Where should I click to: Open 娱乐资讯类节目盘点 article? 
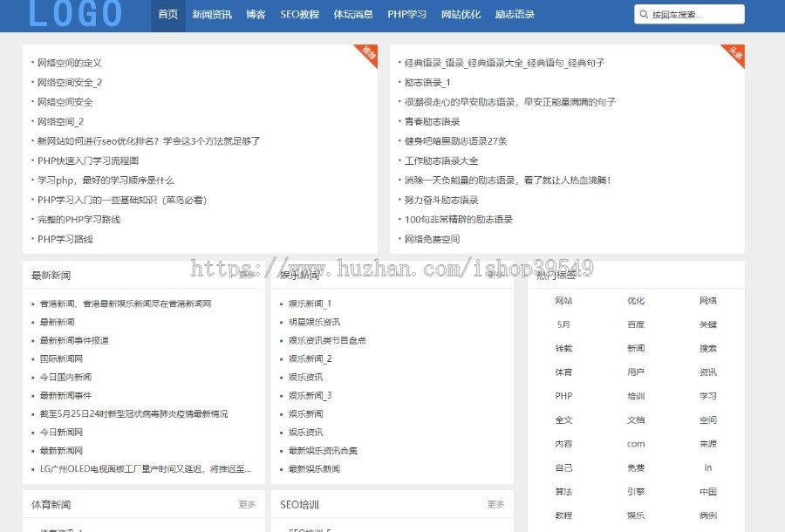(x=327, y=340)
